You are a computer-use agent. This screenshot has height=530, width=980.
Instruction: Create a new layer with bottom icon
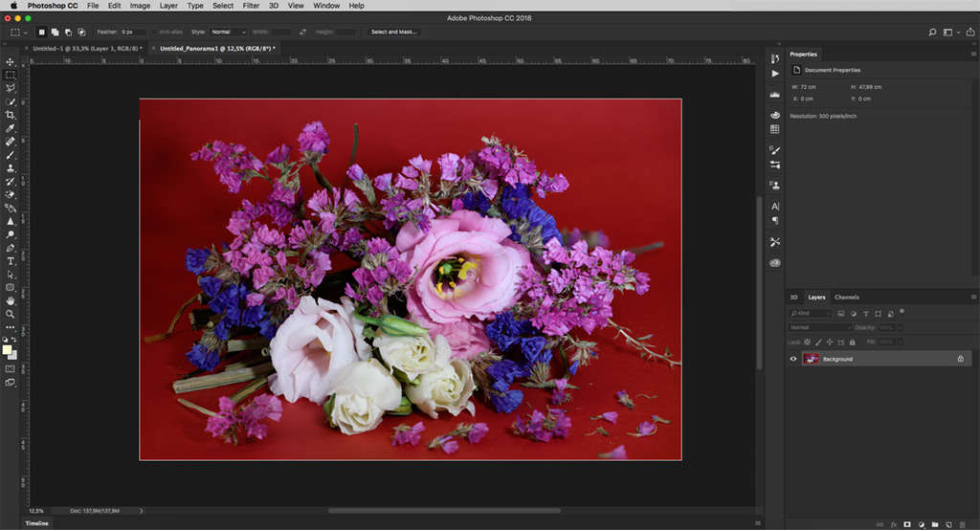947,524
